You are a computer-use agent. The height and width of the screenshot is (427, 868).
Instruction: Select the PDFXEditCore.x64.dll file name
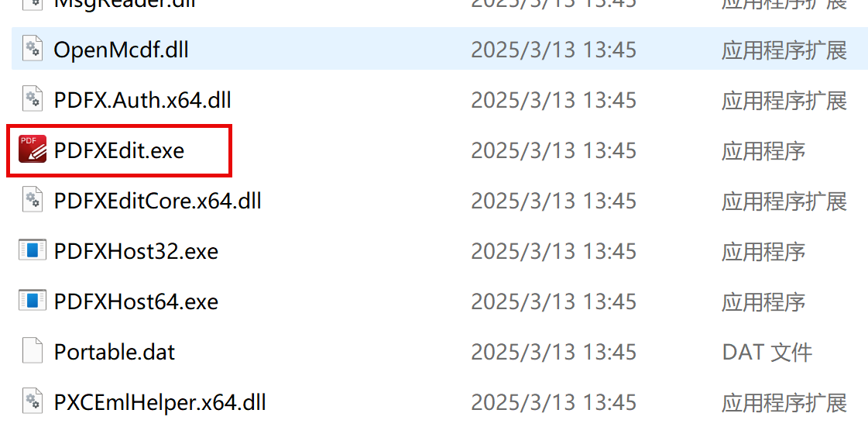(157, 201)
